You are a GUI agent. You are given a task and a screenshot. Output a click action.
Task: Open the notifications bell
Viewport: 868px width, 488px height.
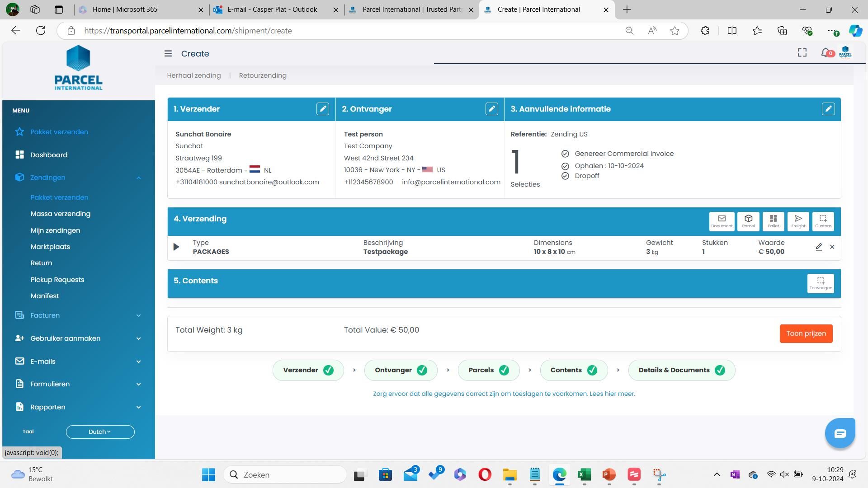(x=826, y=53)
